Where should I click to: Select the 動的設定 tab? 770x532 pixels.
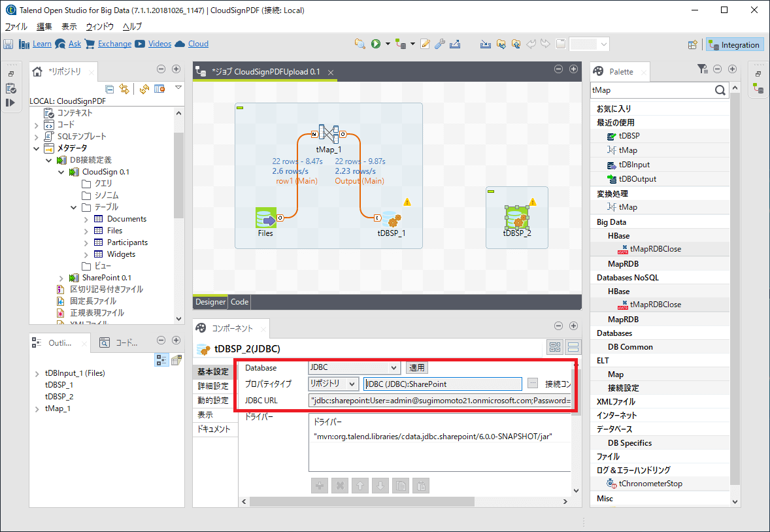click(213, 401)
